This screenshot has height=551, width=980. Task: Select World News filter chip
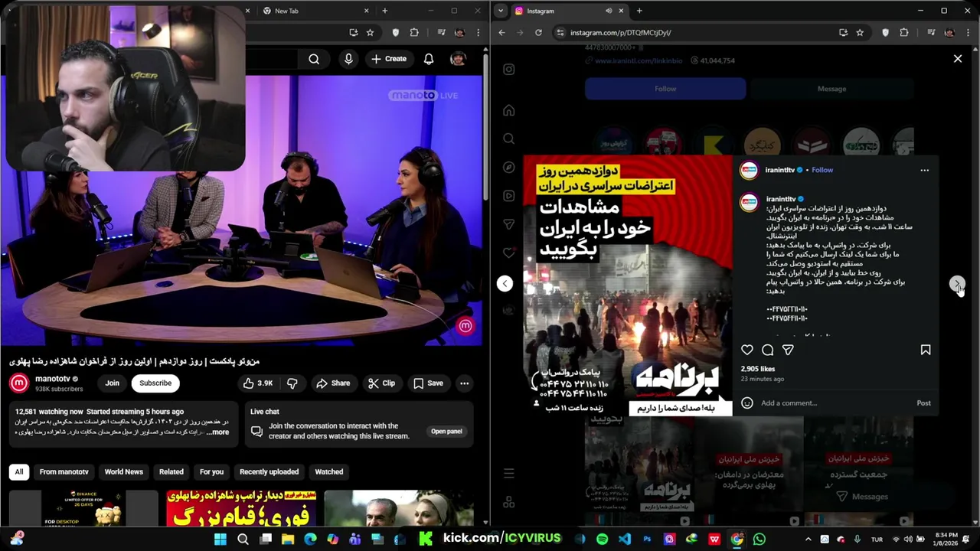click(x=124, y=472)
